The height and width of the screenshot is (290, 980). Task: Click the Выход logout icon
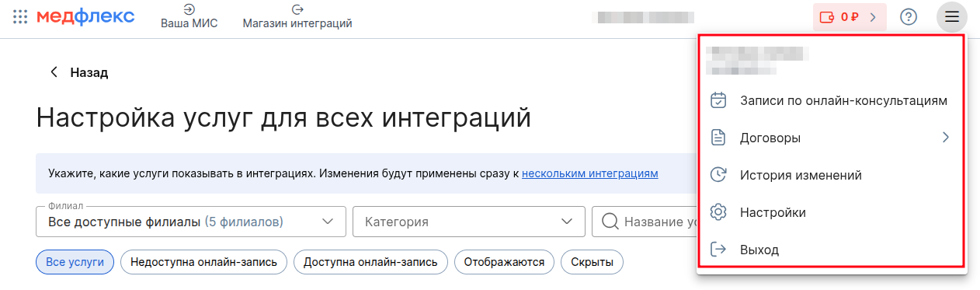[719, 250]
